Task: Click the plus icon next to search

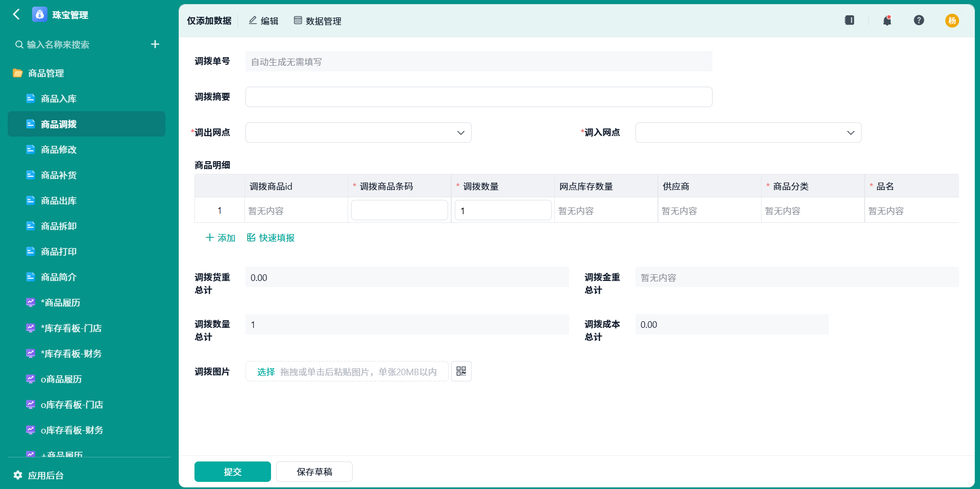Action: tap(155, 44)
